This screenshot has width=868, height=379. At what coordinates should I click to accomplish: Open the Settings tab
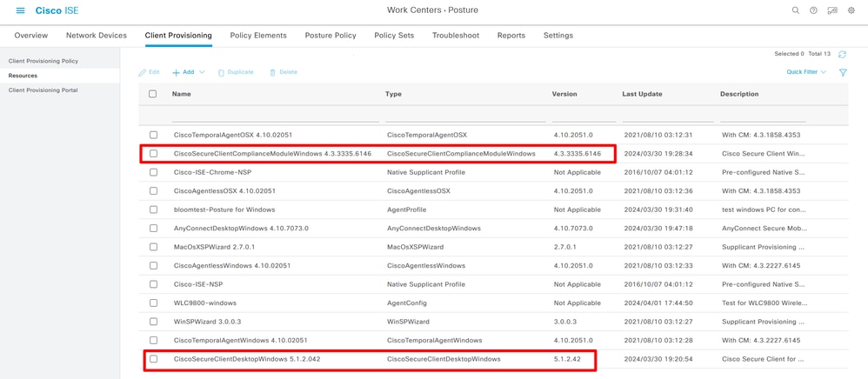(x=558, y=36)
